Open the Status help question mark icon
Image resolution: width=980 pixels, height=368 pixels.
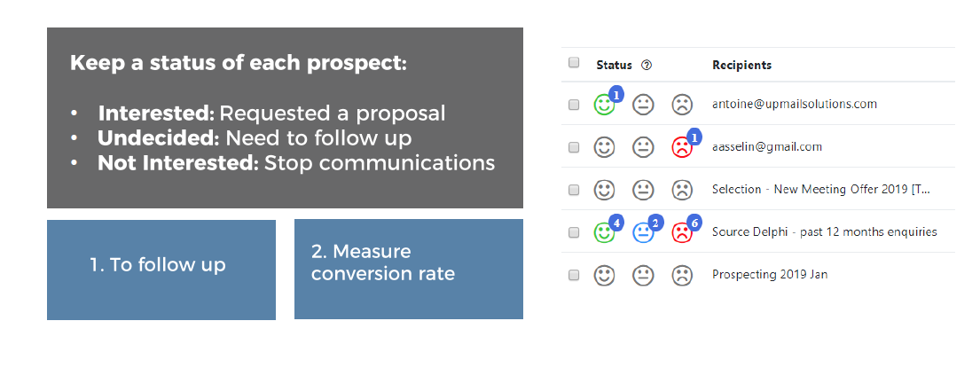(x=647, y=65)
